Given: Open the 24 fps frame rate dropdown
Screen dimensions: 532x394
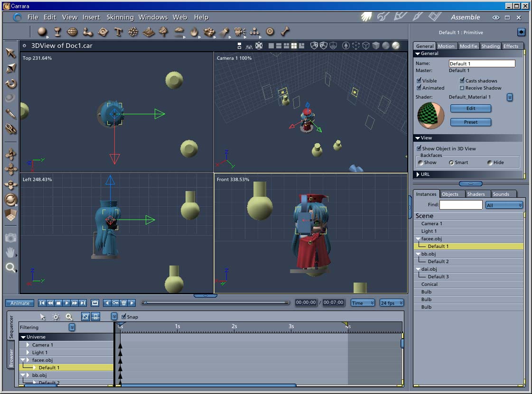Looking at the screenshot, I should [392, 303].
